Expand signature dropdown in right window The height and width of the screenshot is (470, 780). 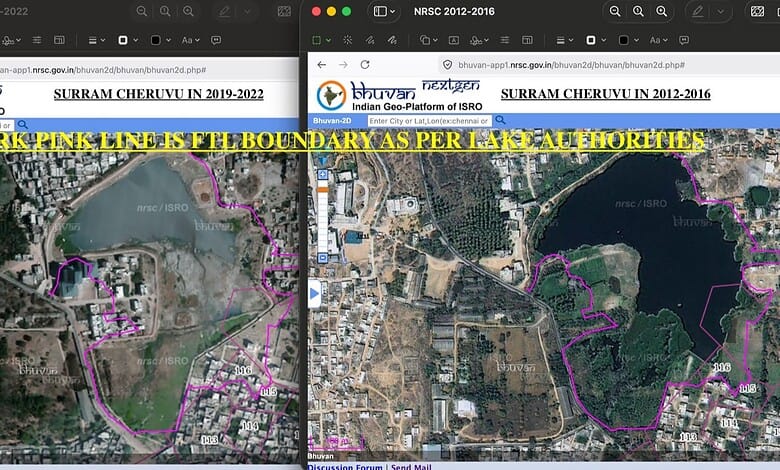(486, 40)
